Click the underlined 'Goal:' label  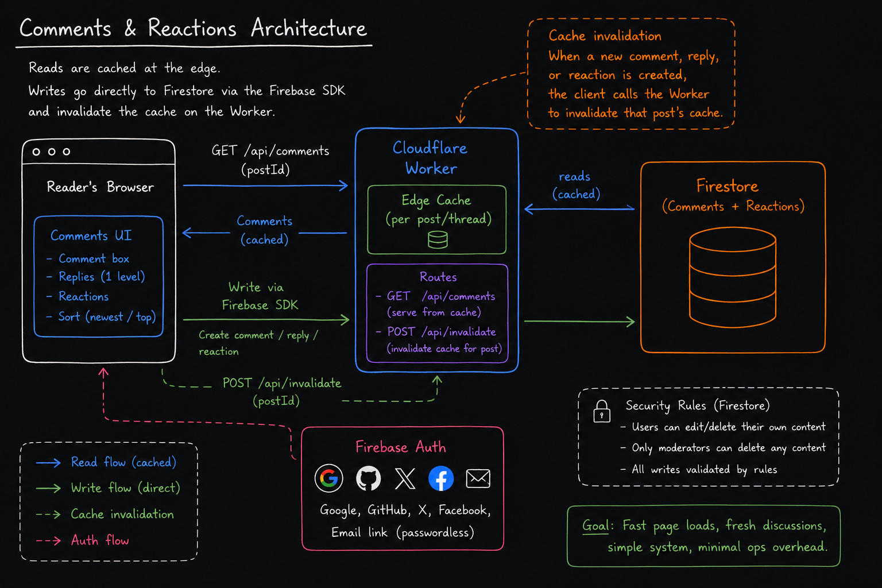pos(598,526)
